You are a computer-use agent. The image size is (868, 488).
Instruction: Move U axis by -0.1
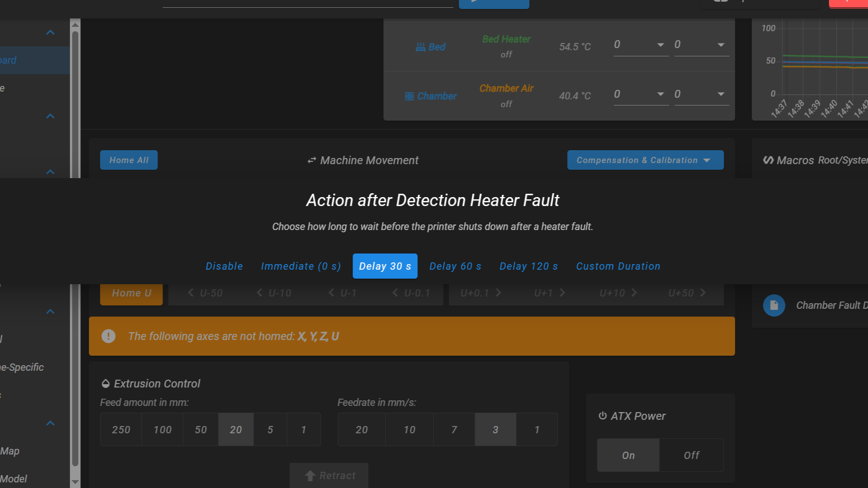point(411,293)
